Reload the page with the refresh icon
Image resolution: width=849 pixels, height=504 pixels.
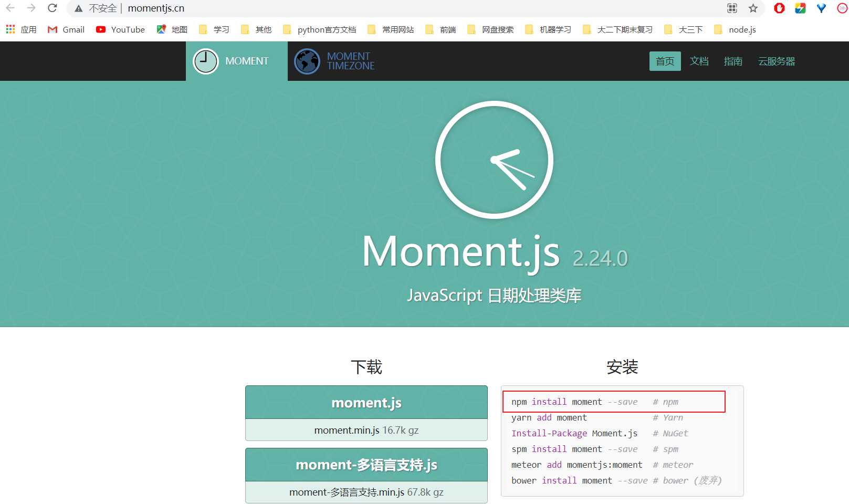[x=52, y=8]
